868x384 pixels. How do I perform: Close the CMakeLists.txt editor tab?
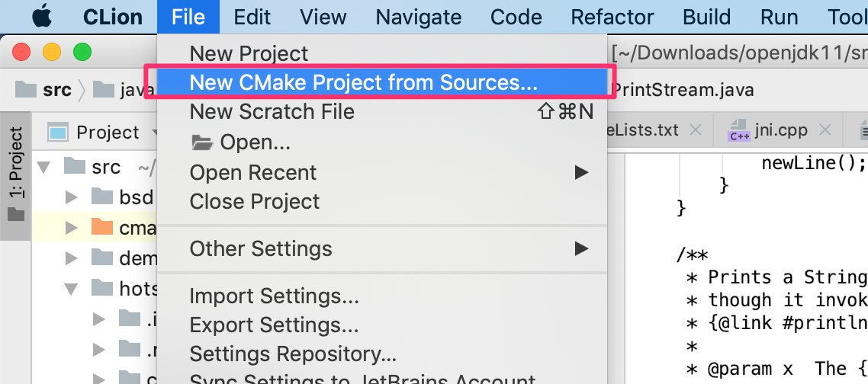click(x=695, y=130)
